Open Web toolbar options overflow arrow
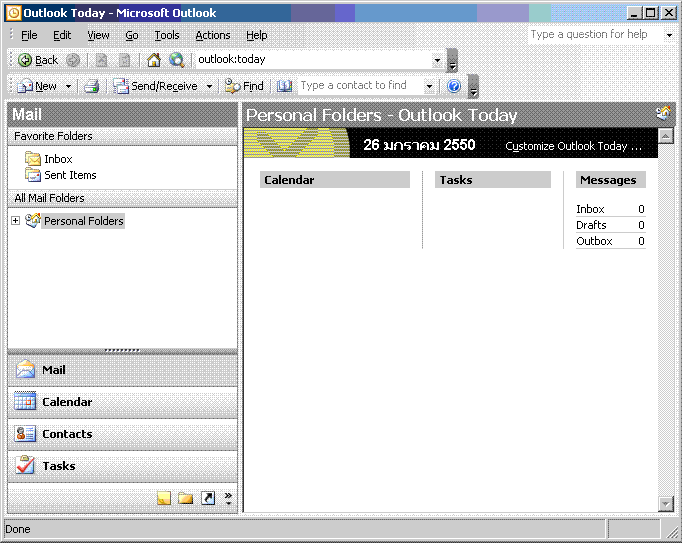Screen dimensions: 682x543 [x=452, y=60]
